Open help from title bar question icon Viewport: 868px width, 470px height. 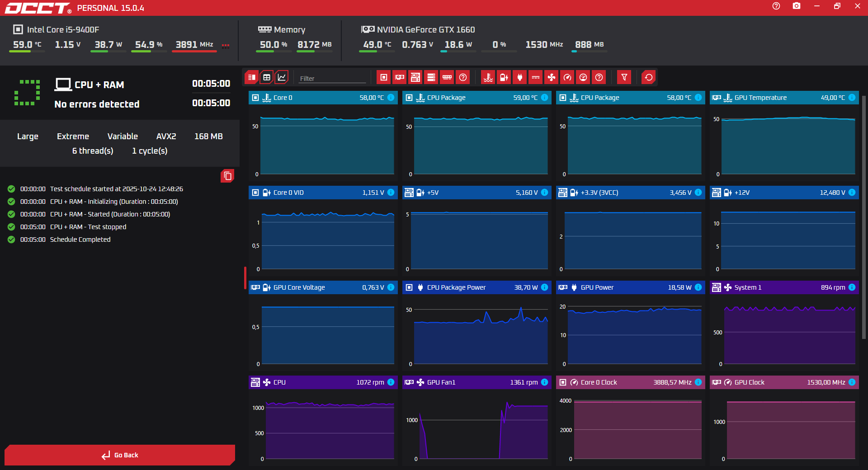(776, 6)
